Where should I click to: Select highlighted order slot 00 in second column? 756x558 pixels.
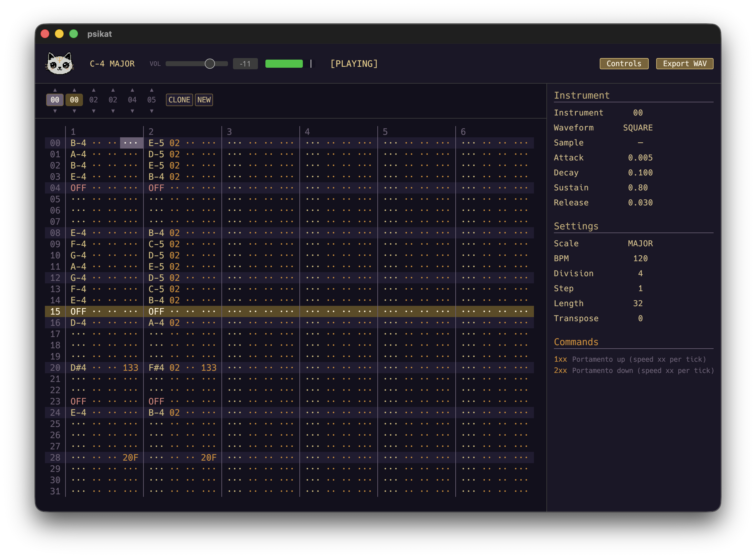click(x=74, y=100)
